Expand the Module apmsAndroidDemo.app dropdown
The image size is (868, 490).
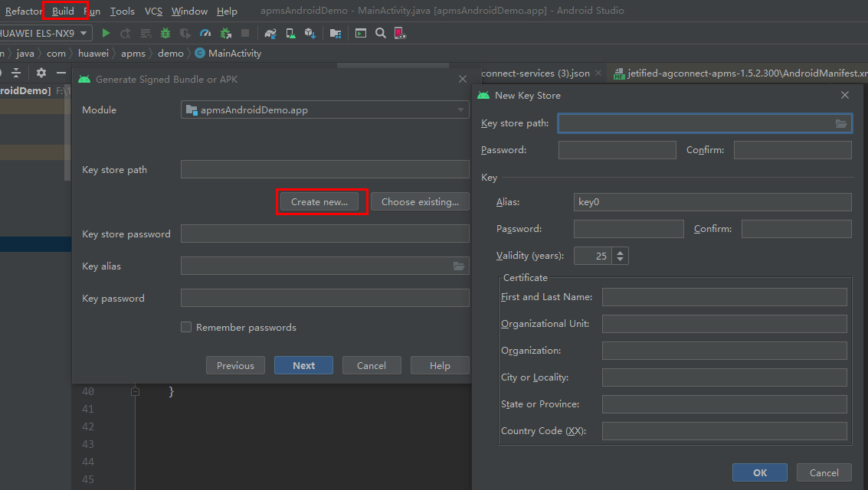pos(460,109)
